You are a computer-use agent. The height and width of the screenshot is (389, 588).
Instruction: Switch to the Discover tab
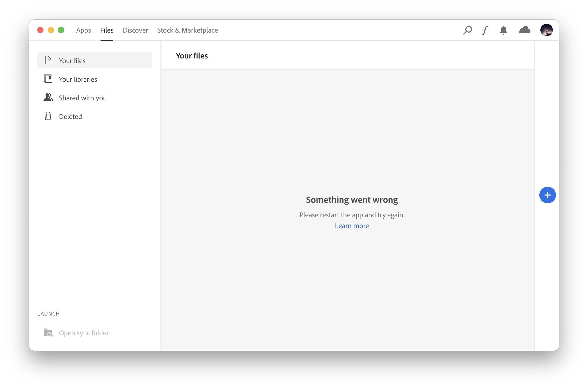coord(135,30)
